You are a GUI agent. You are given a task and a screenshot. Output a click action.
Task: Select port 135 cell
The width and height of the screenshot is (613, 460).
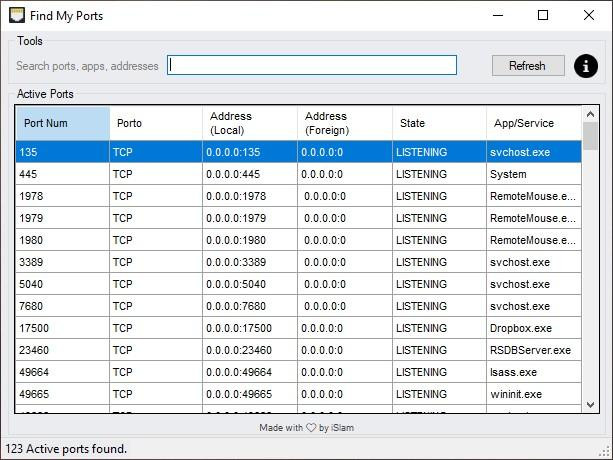tap(63, 152)
